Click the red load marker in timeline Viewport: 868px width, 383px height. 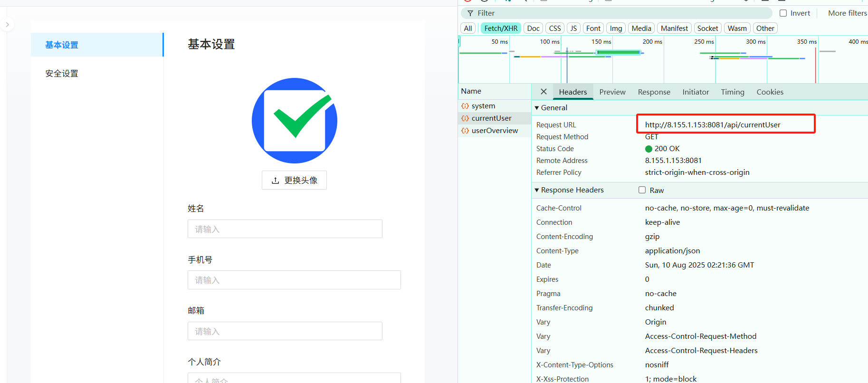coord(816,65)
